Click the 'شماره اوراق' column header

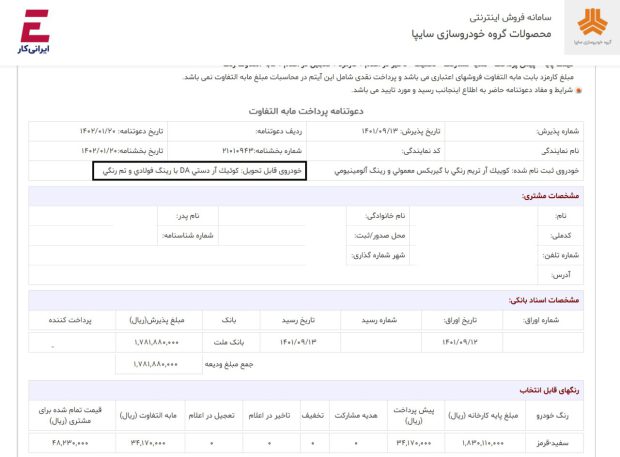click(541, 320)
